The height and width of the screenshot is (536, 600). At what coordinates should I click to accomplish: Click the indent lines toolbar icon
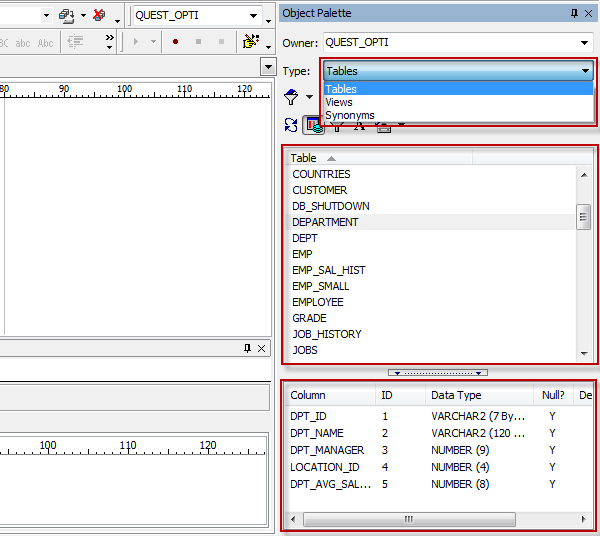[75, 42]
